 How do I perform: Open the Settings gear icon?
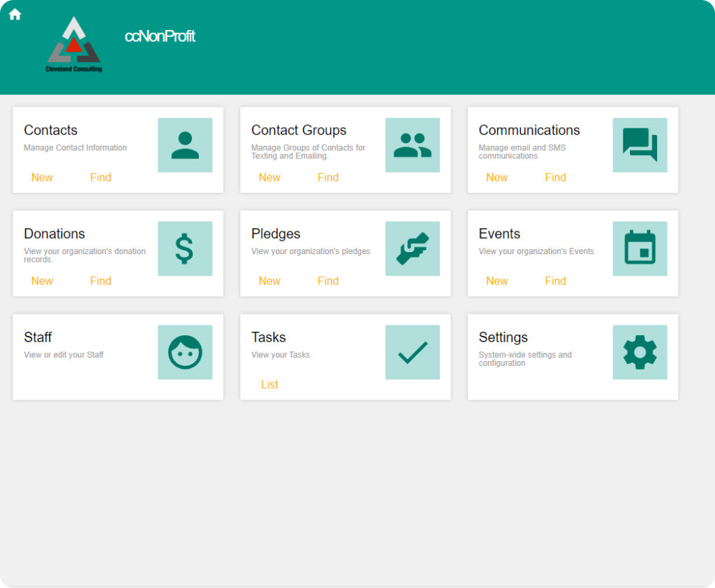point(640,352)
